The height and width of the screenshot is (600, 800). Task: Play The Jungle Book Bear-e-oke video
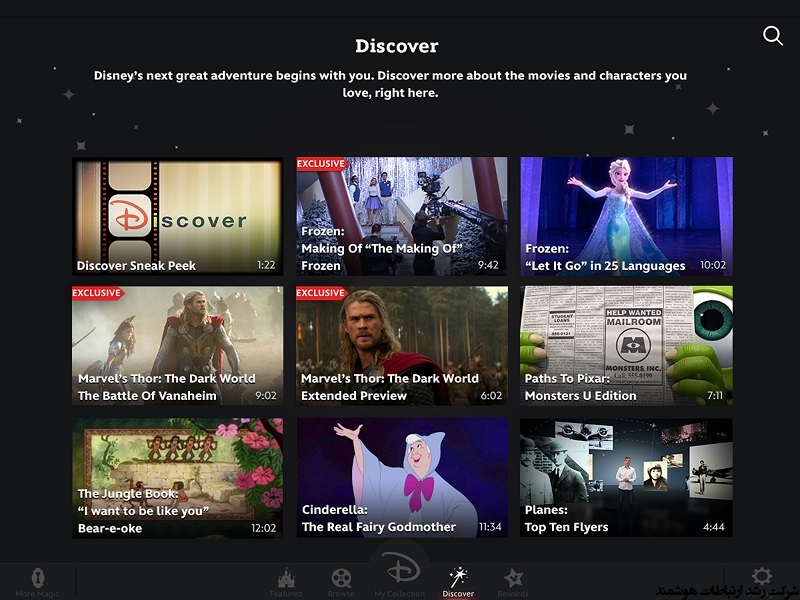[x=178, y=478]
